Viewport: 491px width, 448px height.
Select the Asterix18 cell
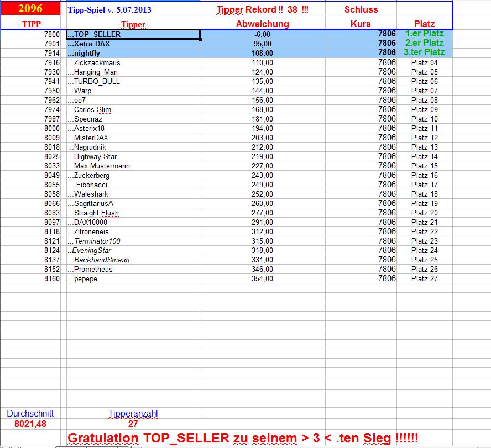point(133,128)
